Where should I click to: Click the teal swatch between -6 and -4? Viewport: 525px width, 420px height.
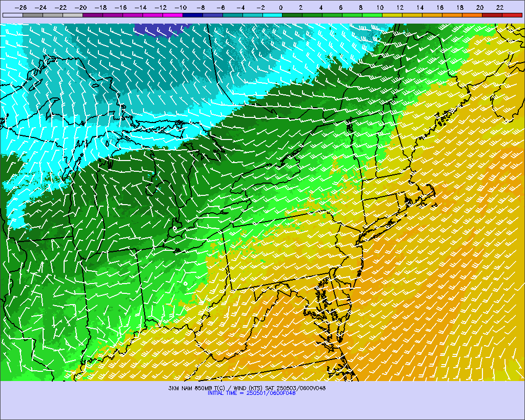click(233, 15)
